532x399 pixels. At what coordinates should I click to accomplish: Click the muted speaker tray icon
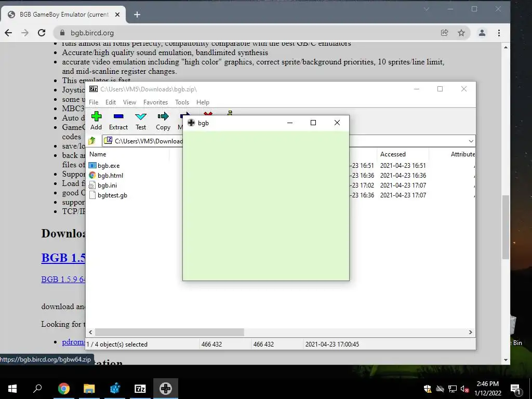coord(464,389)
